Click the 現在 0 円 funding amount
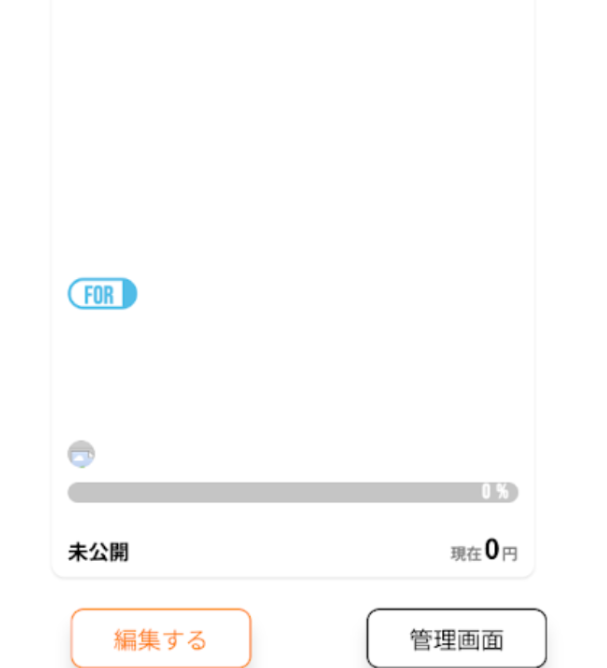Viewport: 607px width, 668px height. 484,550
